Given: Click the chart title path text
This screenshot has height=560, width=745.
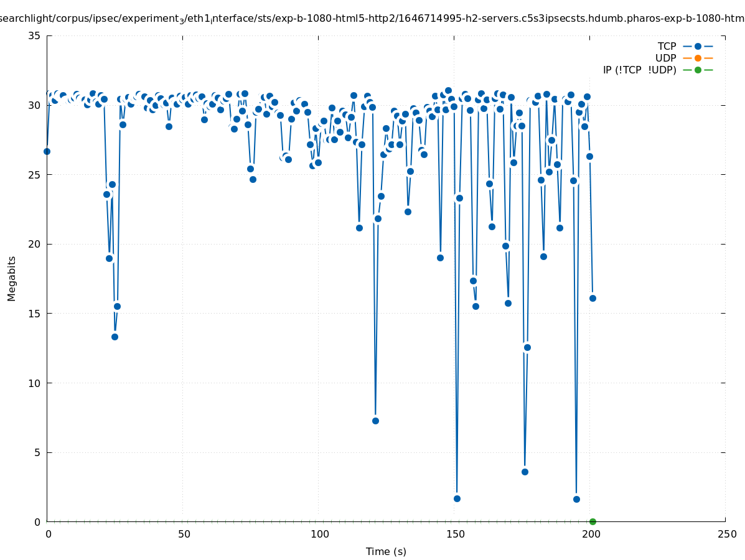Looking at the screenshot, I should 372,18.
